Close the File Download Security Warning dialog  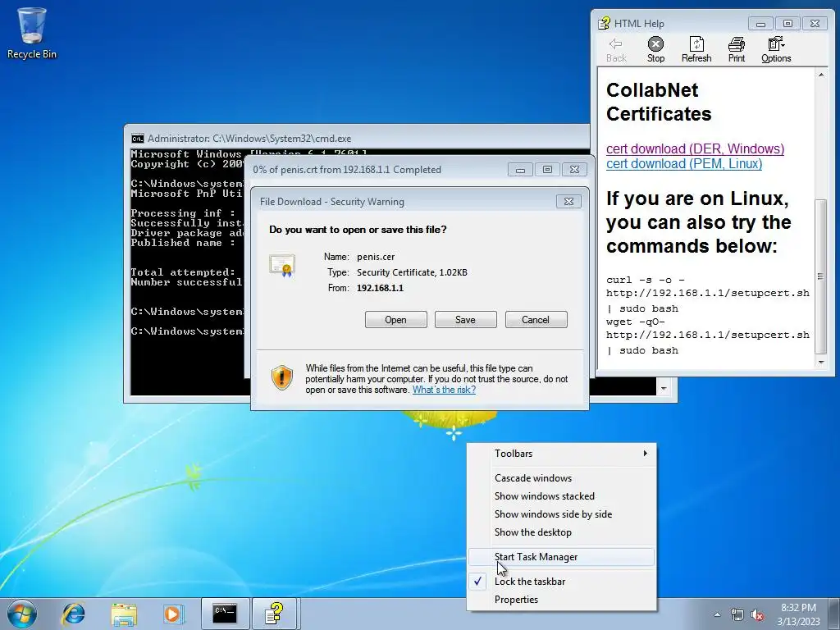569,202
